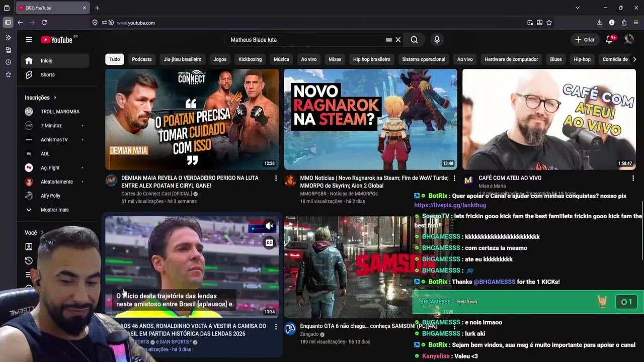Screen dimensions: 644x362
Task: Open the Misa e Maria channel avatar
Action: click(468, 181)
